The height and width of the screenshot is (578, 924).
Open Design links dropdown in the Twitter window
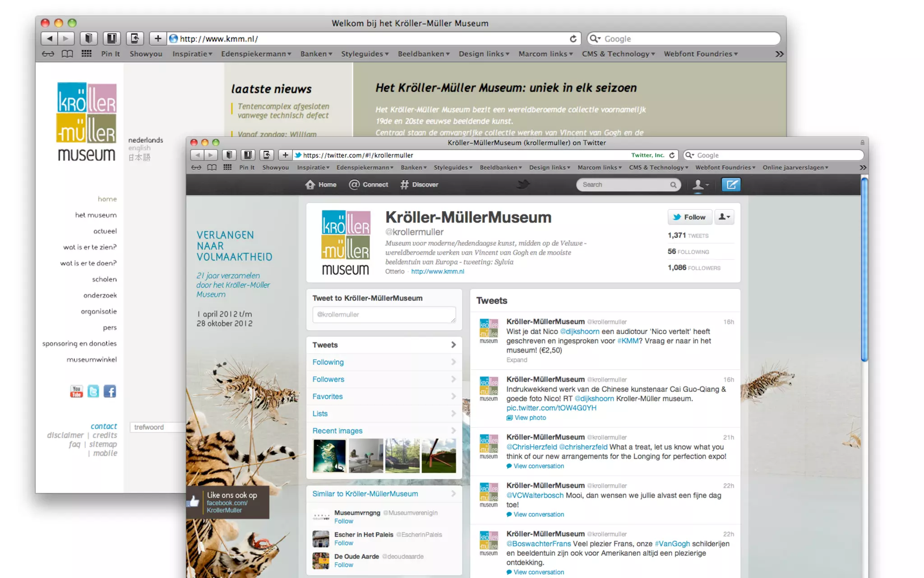[x=550, y=168]
